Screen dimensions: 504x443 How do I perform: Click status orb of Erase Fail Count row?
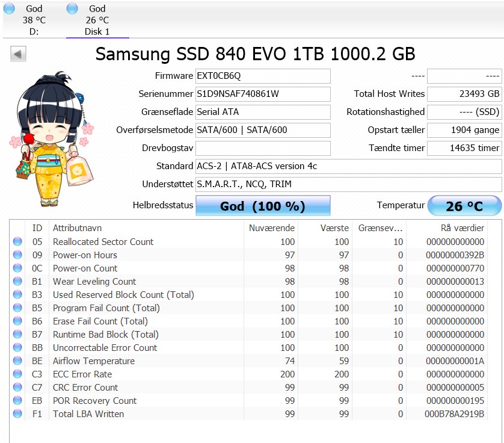[17, 321]
